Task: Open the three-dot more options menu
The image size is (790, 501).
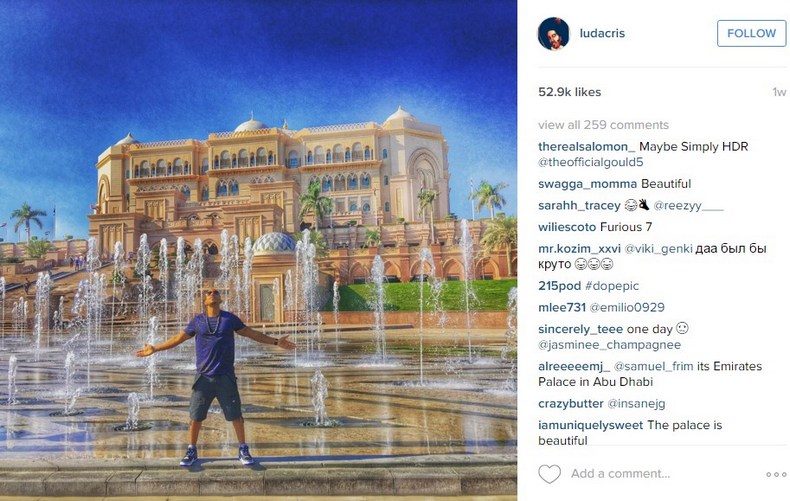Action: (776, 474)
